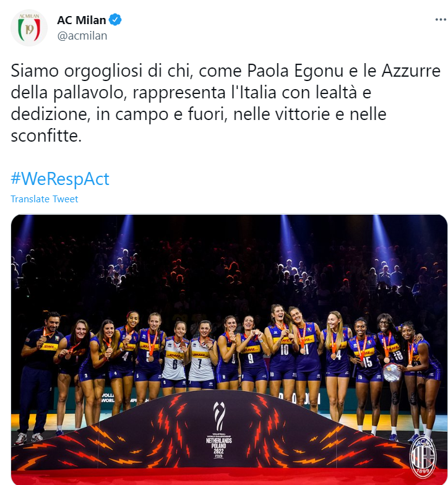The height and width of the screenshot is (485, 448).
Task: Click the player wearing jersey number 15
Action: click(x=364, y=362)
